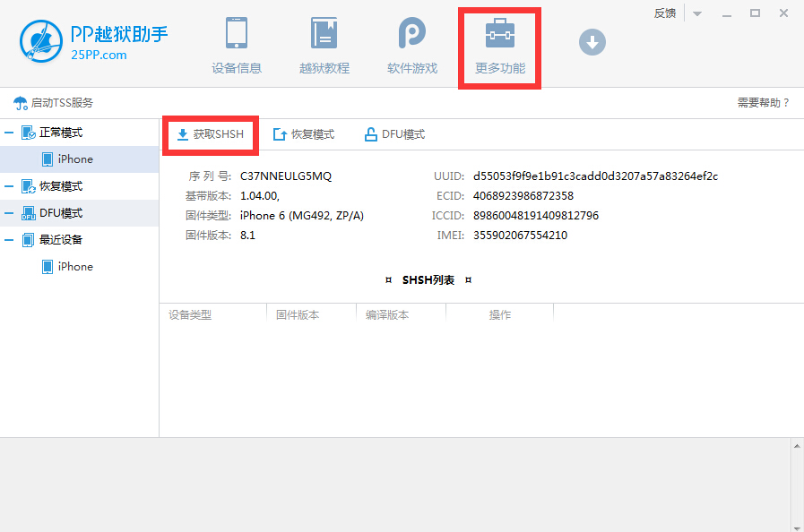Click the 操作 column header

click(500, 314)
